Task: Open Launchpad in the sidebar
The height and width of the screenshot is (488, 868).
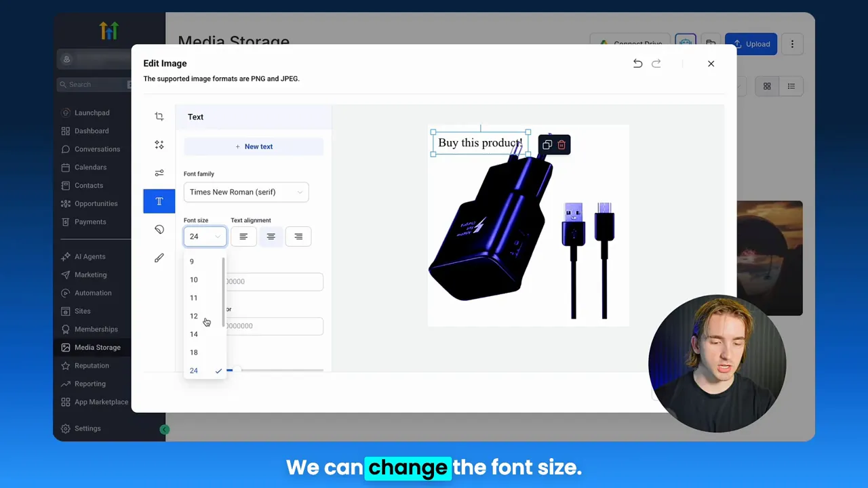Action: click(x=92, y=113)
